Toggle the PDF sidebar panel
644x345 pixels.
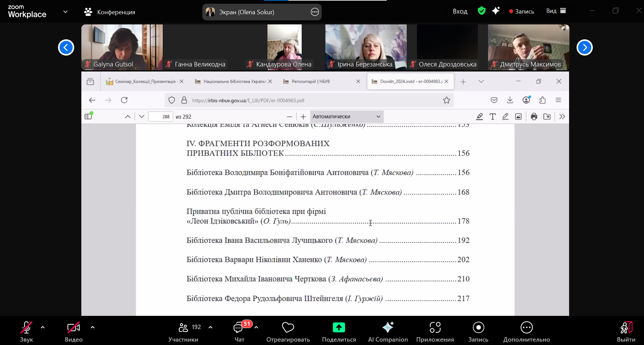click(x=88, y=116)
